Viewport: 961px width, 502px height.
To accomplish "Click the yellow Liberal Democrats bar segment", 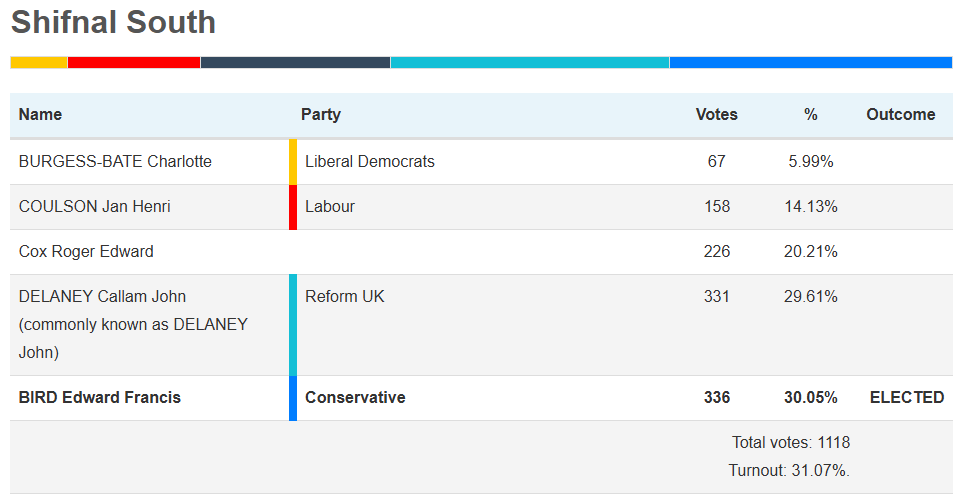I will pos(39,62).
